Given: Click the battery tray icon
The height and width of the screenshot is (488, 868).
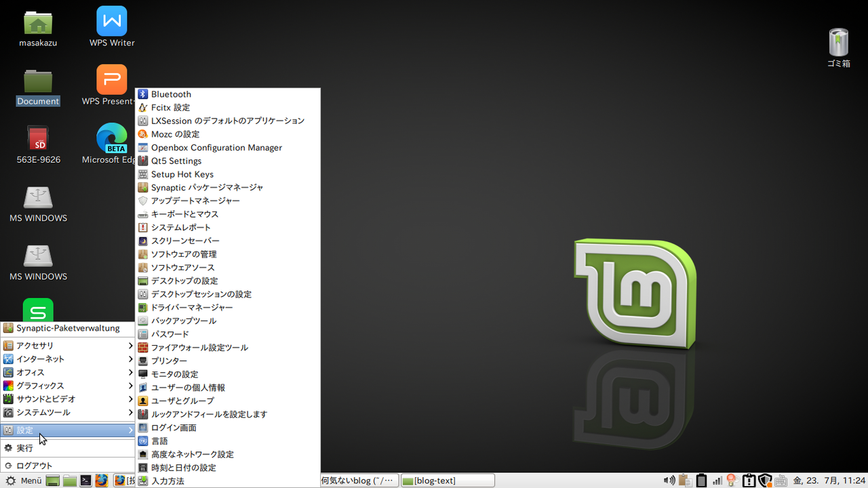Looking at the screenshot, I should pyautogui.click(x=701, y=481).
